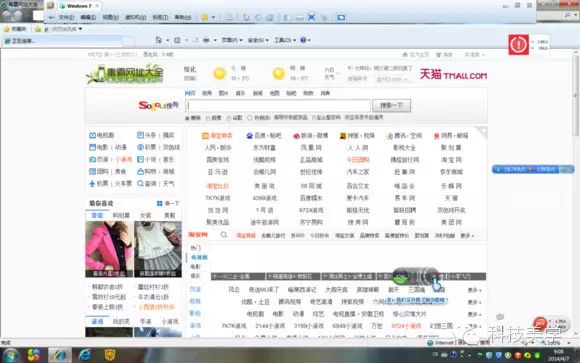The width and height of the screenshot is (580, 363).
Task: Click the magnifier icon beside 查询 | 天气
Action: coord(141,183)
